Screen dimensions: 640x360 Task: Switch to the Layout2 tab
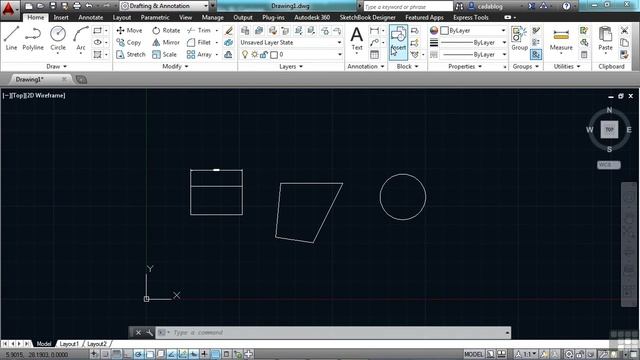[x=97, y=344]
